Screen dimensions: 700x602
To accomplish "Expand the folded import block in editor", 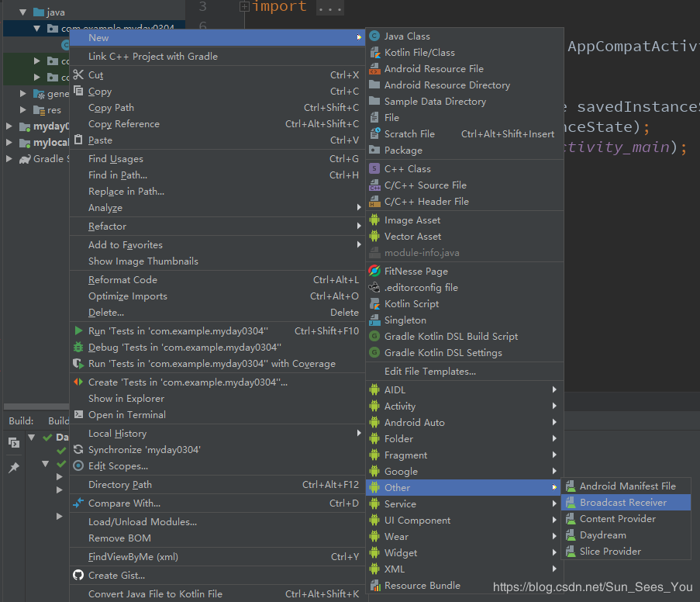I will click(x=244, y=7).
